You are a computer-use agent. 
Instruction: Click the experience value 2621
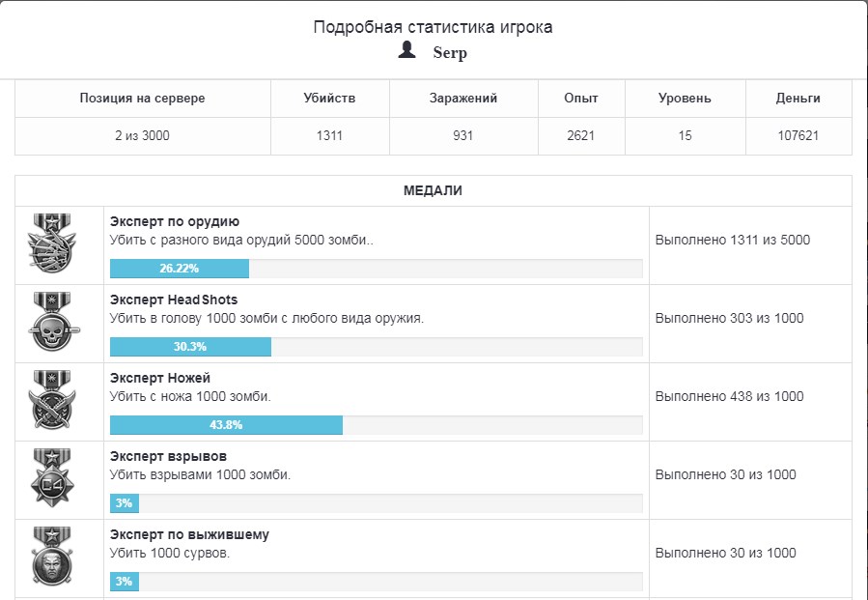(580, 135)
